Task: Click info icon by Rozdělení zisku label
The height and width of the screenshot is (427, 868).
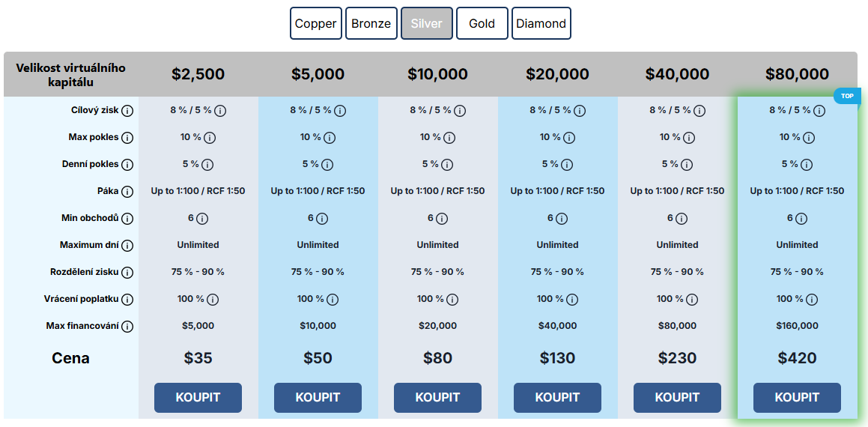Action: (127, 273)
